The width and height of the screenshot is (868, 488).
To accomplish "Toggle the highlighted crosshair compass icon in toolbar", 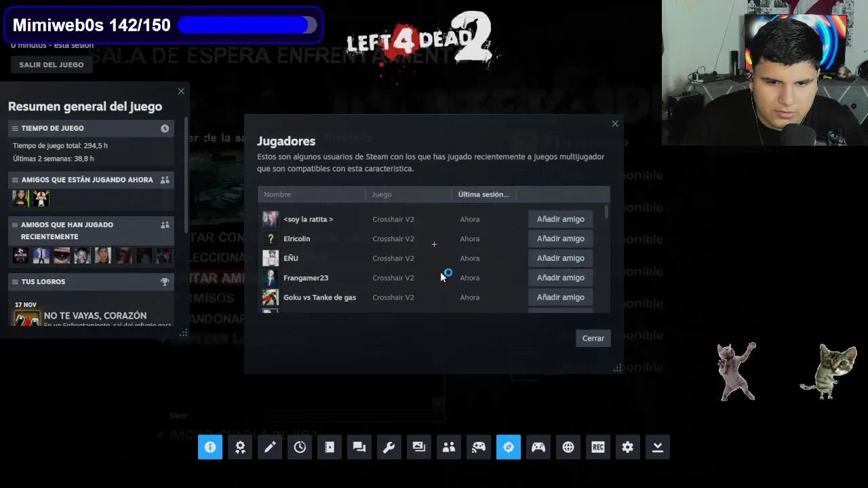I will [509, 447].
